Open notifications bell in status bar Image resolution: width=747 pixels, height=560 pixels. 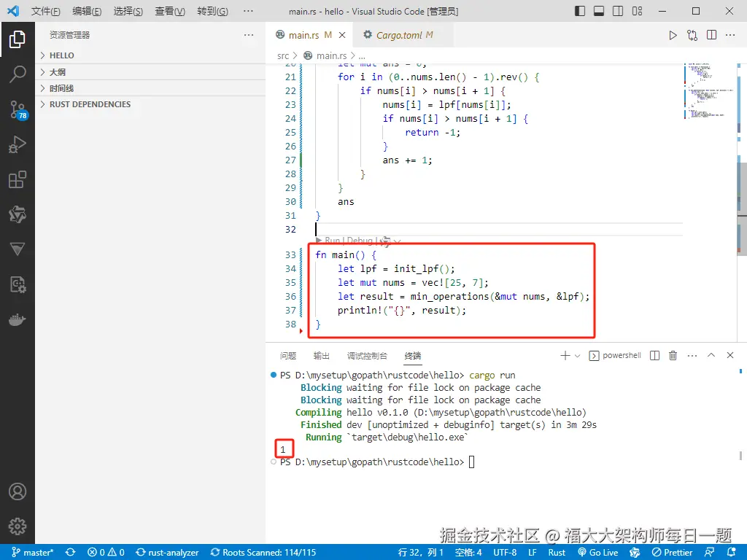pyautogui.click(x=731, y=553)
